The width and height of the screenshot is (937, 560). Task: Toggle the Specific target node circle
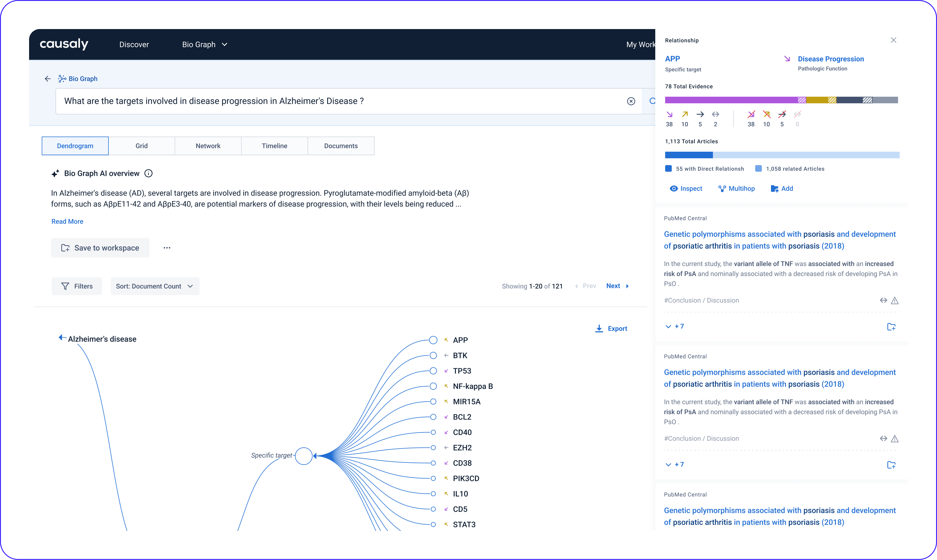pos(304,456)
